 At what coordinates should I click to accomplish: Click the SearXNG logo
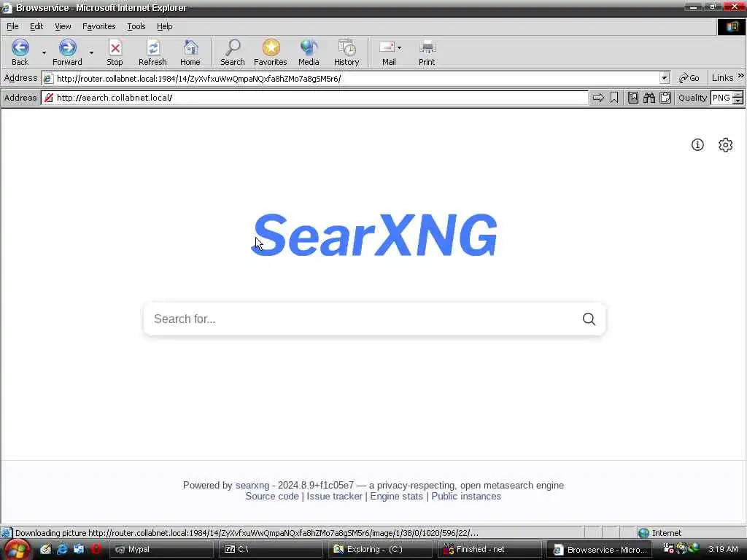tap(374, 235)
